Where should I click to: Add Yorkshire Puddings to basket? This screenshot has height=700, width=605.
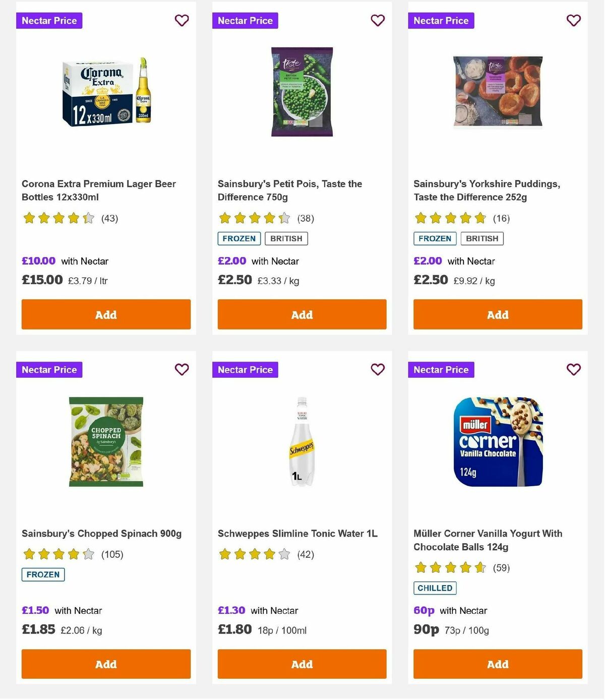(x=498, y=314)
